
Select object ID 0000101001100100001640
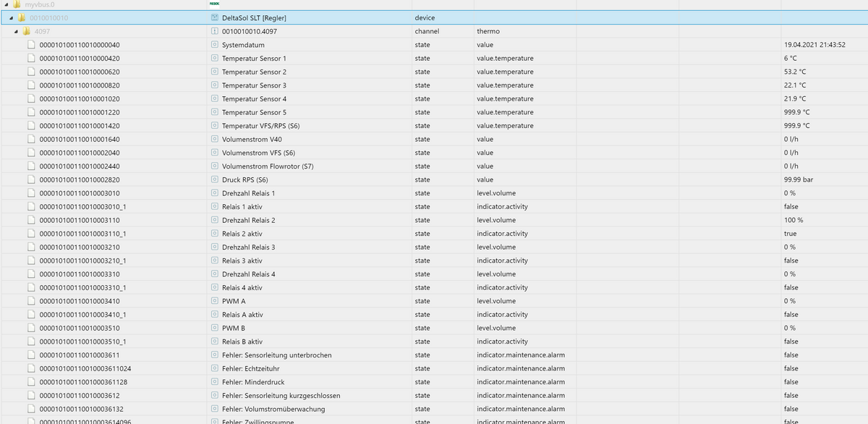[80, 139]
